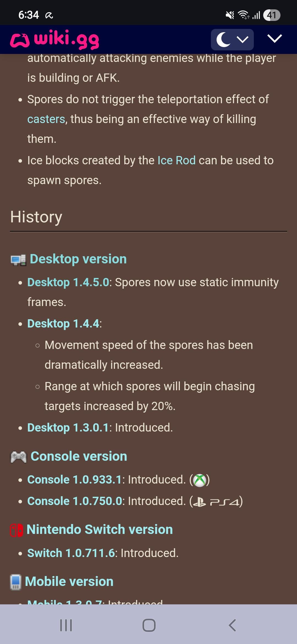
Task: Toggle the dark mode moon switcher
Action: point(232,40)
